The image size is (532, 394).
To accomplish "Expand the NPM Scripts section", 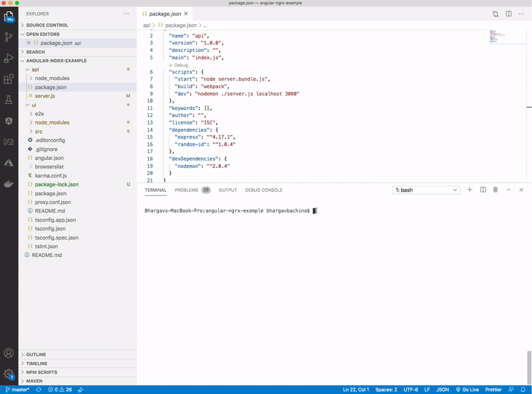I will click(x=78, y=372).
